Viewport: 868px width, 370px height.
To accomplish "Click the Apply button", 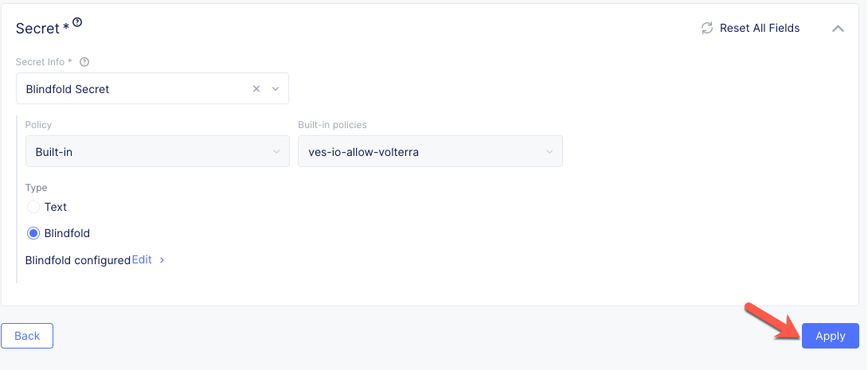I will click(x=830, y=336).
